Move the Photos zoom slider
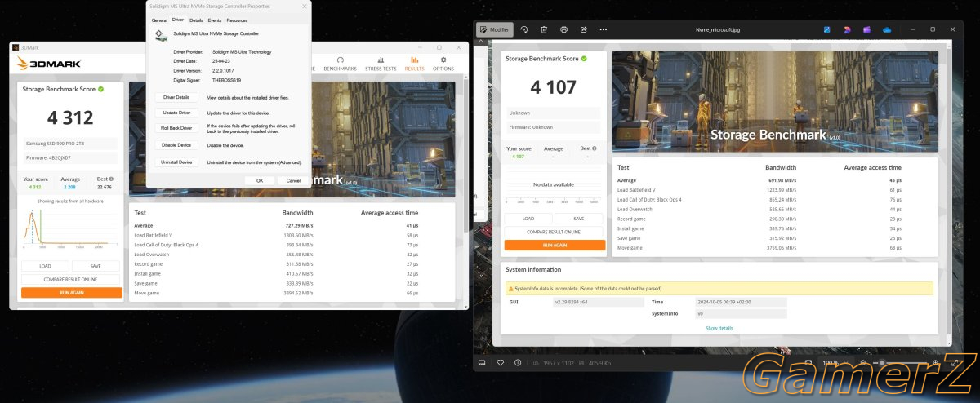Viewport: 980px width, 403px height. 880,362
